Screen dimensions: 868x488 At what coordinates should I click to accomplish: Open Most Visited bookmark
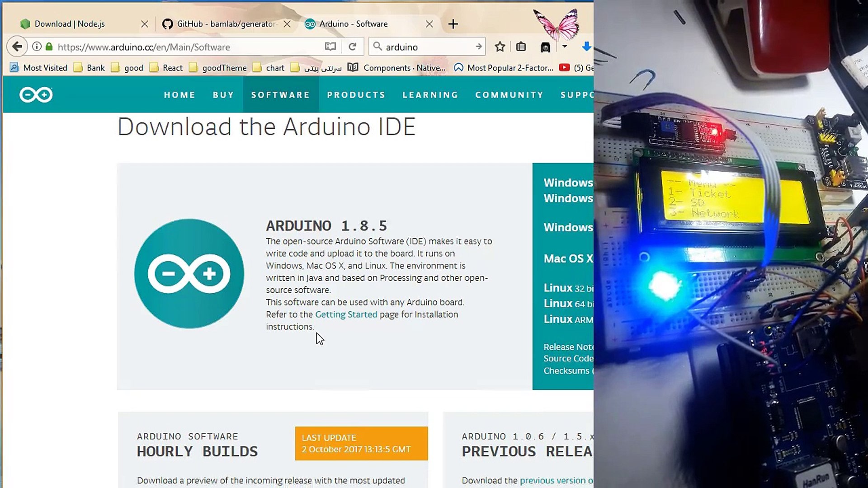pyautogui.click(x=38, y=68)
